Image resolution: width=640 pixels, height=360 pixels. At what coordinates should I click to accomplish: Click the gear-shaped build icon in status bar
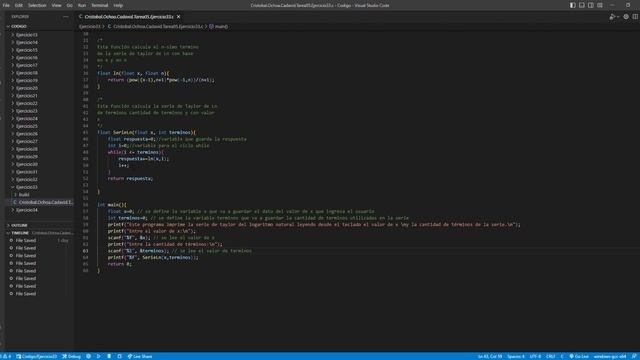coord(89,356)
